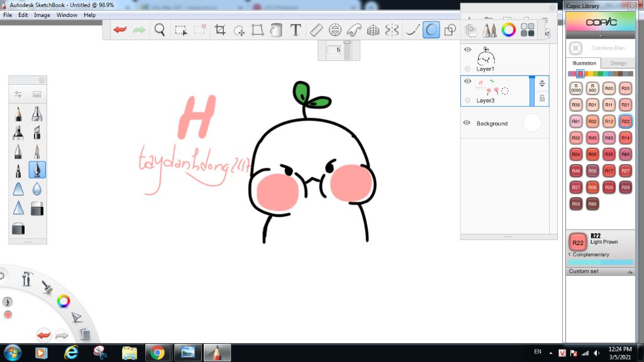This screenshot has height=362, width=644.
Task: Open the Help menu
Action: [x=89, y=15]
